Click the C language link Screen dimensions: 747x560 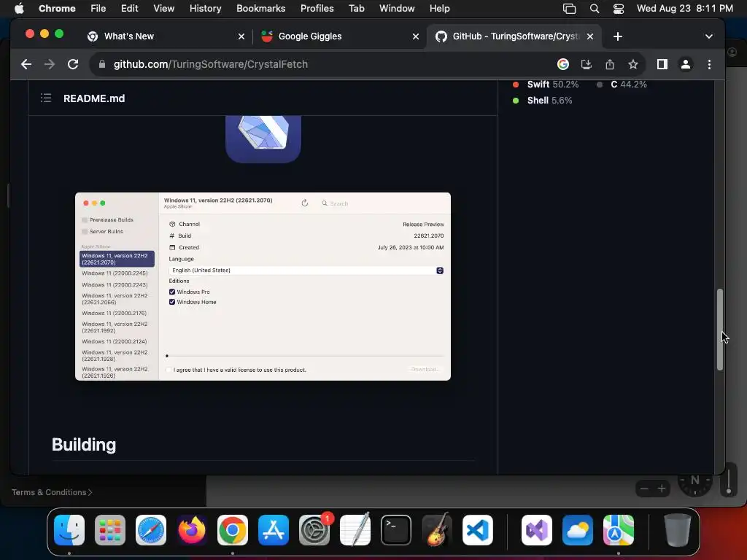[622, 85]
